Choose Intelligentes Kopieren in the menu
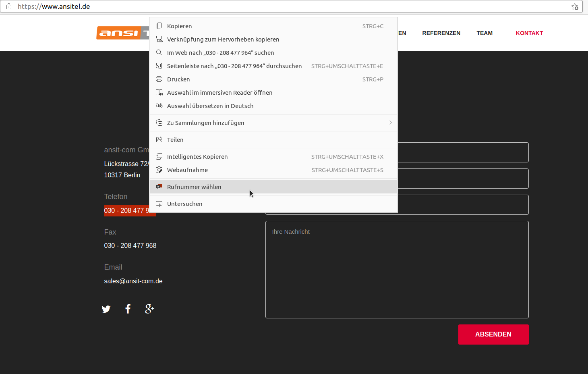588x374 pixels. tap(197, 156)
